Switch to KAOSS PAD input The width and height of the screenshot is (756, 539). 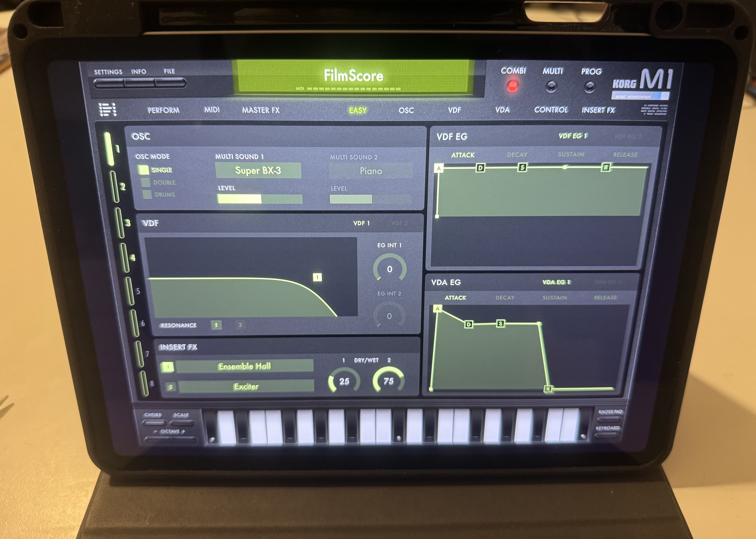point(609,420)
